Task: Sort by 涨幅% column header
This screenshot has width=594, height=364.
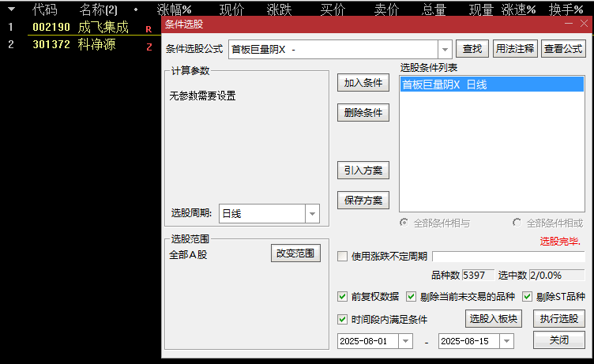Action: (174, 9)
